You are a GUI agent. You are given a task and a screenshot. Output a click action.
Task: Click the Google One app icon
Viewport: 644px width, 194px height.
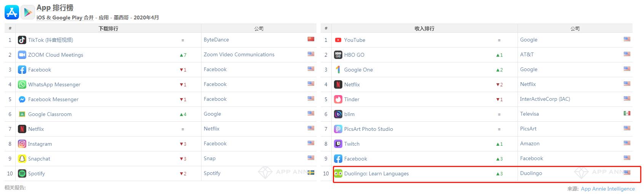pos(338,70)
